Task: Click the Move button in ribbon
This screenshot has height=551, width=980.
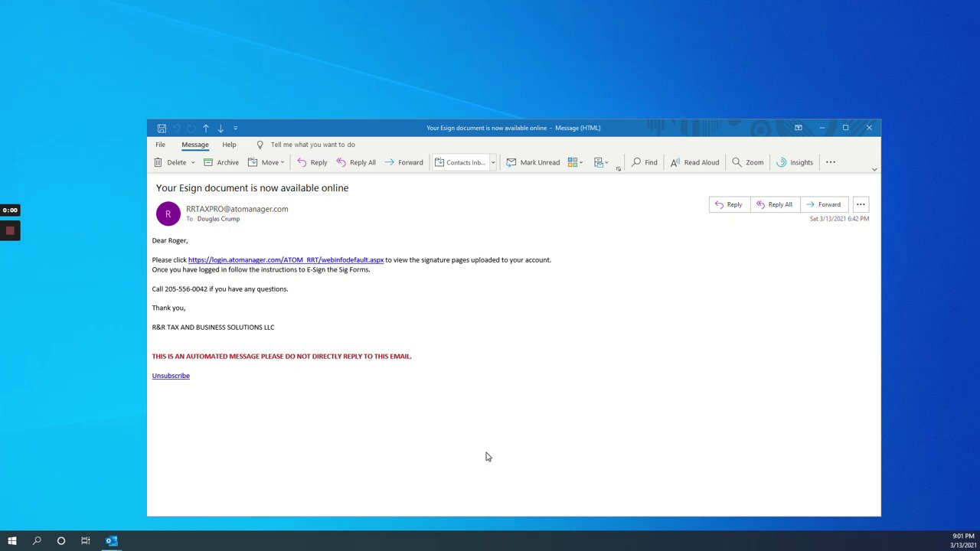Action: pos(264,162)
